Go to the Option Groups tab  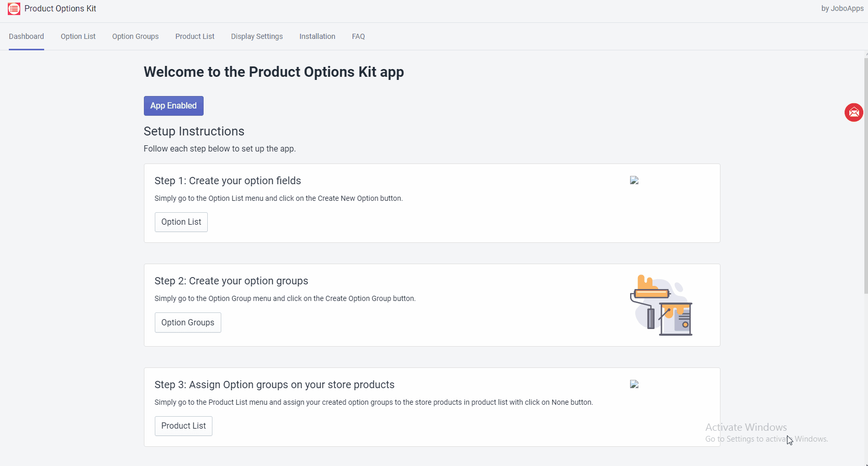[136, 36]
